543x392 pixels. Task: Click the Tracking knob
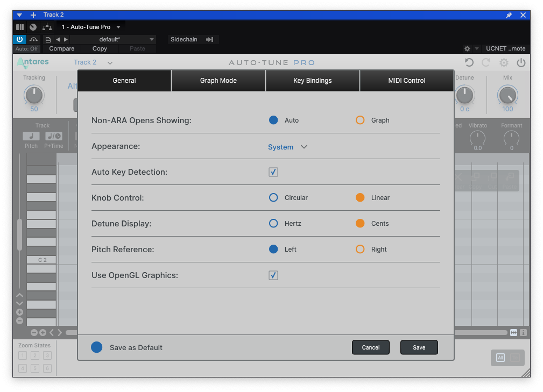click(x=34, y=95)
